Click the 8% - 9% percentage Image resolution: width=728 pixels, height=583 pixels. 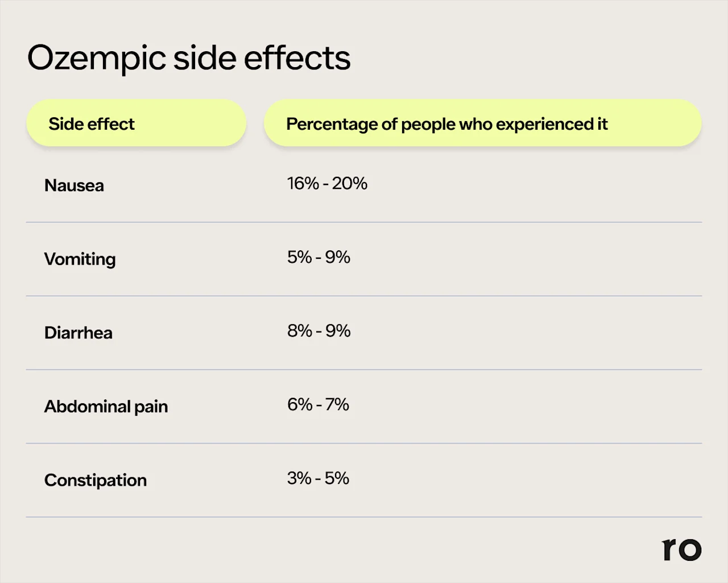[x=318, y=330]
